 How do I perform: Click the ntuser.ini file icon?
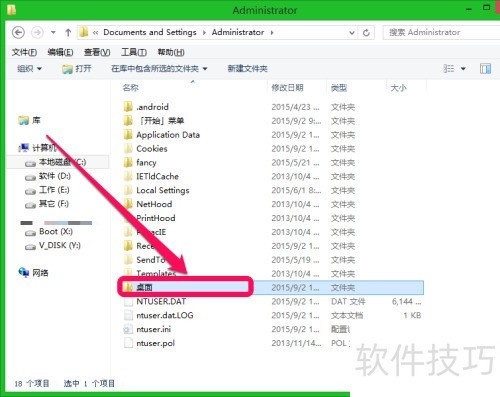pos(128,329)
